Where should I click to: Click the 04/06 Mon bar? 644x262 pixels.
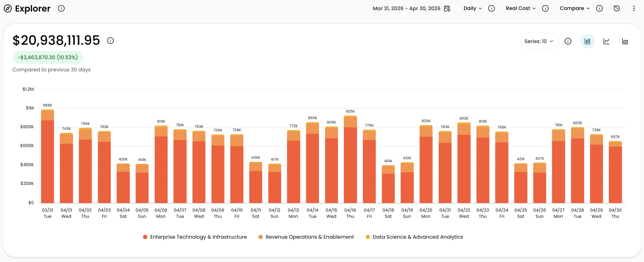161,164
